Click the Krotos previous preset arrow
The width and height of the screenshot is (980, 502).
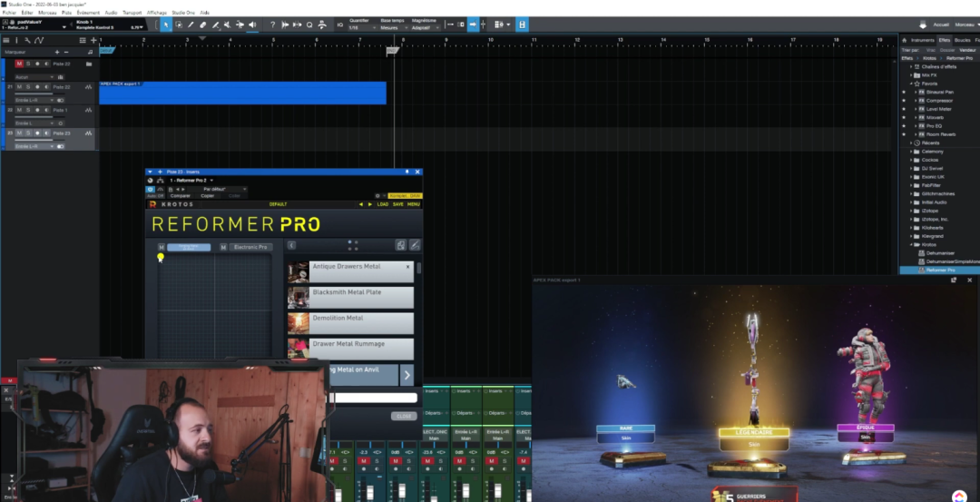click(360, 204)
